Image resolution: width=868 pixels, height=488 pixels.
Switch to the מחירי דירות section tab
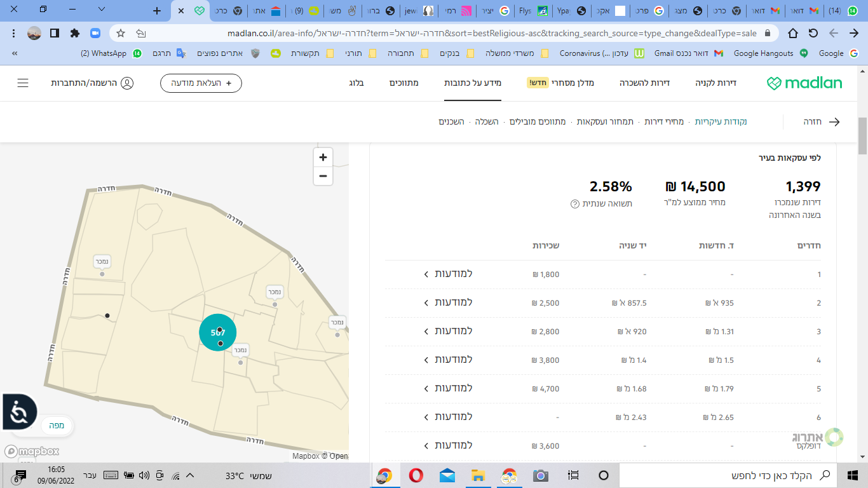click(x=664, y=121)
